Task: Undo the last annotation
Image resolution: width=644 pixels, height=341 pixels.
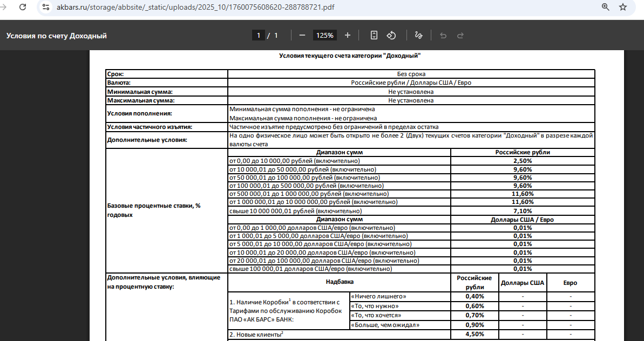Action: tap(443, 35)
